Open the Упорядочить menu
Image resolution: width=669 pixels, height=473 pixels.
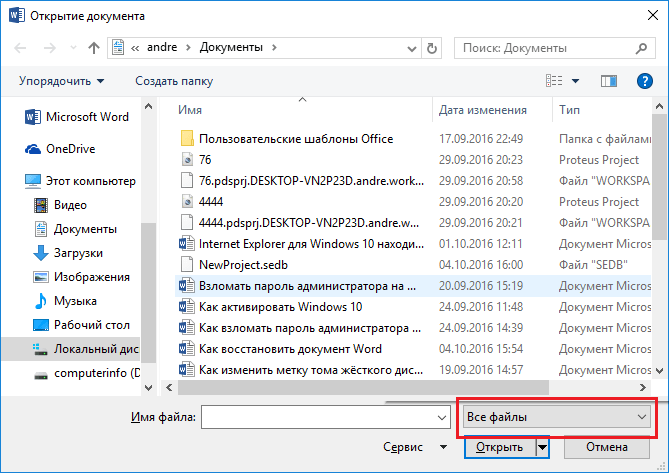tap(61, 81)
